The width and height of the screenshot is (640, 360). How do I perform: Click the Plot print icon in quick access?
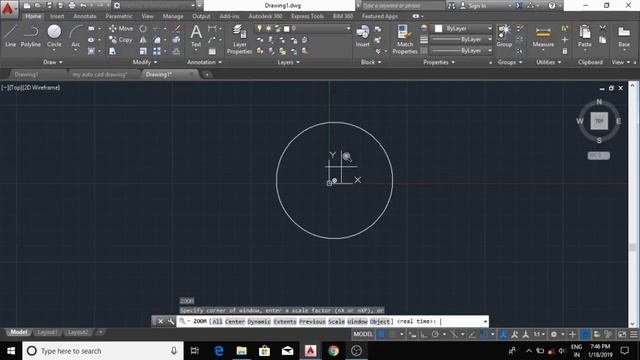[72, 5]
